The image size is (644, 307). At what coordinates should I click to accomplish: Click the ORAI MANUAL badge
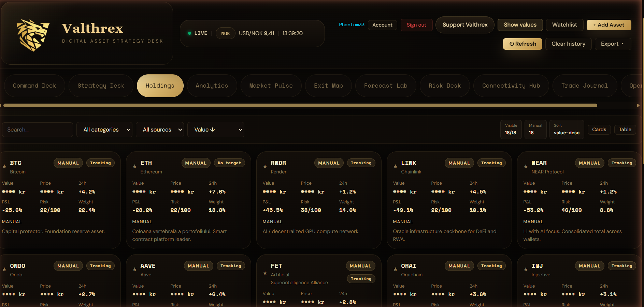click(x=459, y=266)
